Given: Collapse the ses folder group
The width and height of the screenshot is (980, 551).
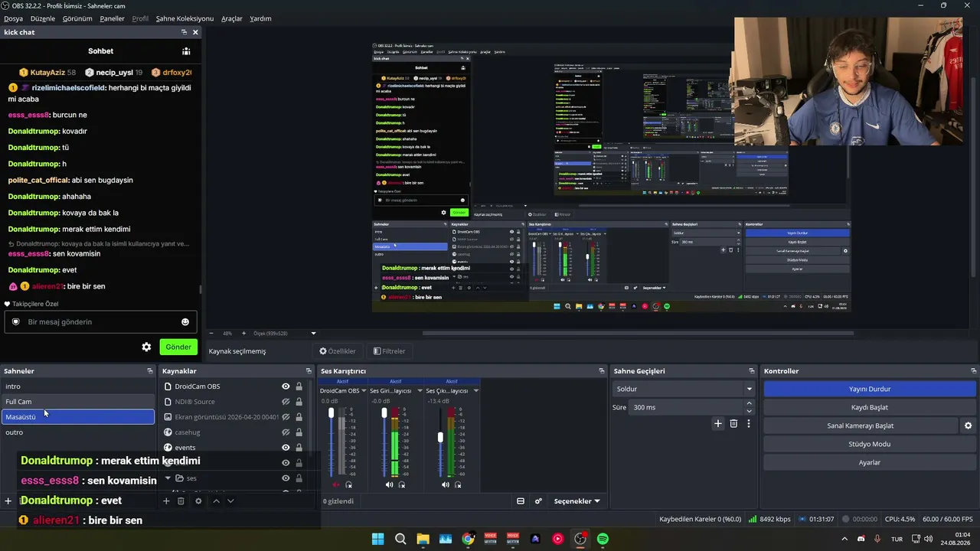Looking at the screenshot, I should (168, 478).
